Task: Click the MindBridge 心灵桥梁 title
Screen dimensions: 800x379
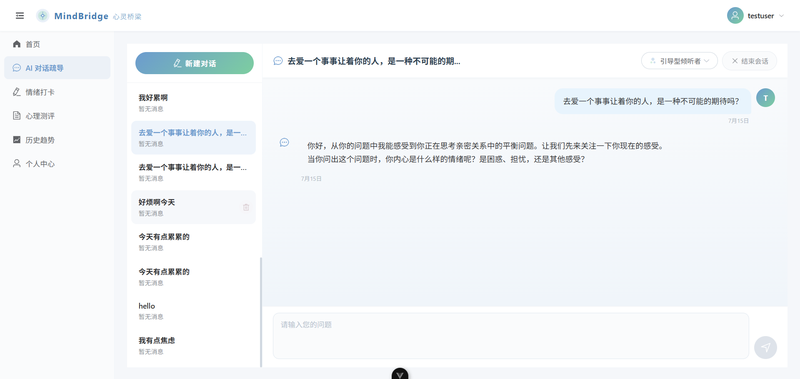Action: click(97, 16)
